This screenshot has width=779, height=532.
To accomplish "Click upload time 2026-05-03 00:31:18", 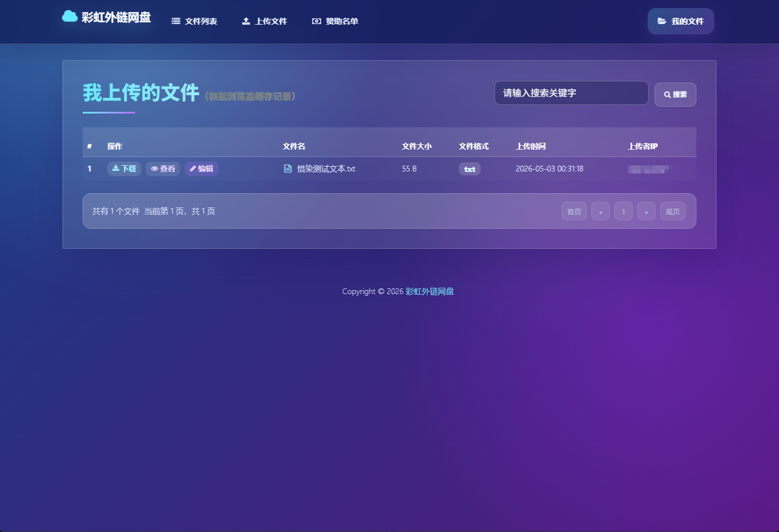I will (550, 169).
